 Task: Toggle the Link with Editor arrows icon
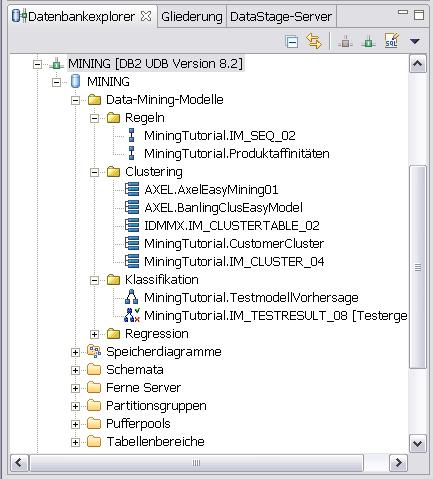tap(314, 41)
